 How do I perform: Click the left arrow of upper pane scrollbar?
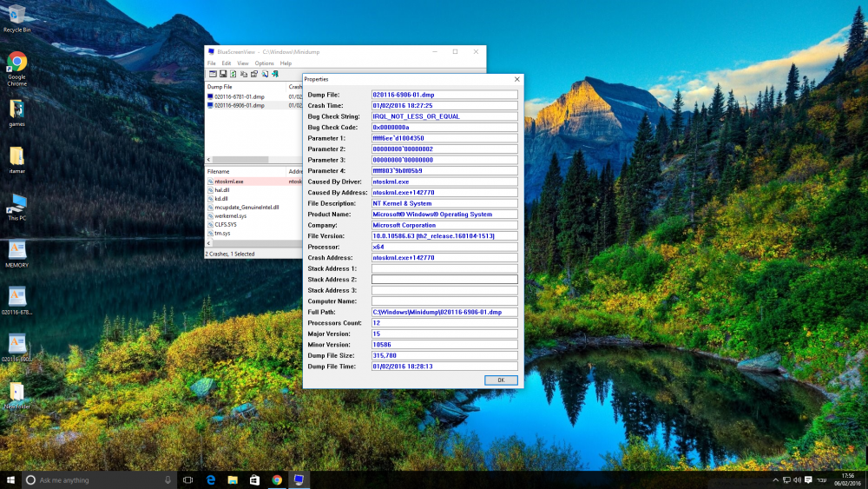tap(208, 160)
